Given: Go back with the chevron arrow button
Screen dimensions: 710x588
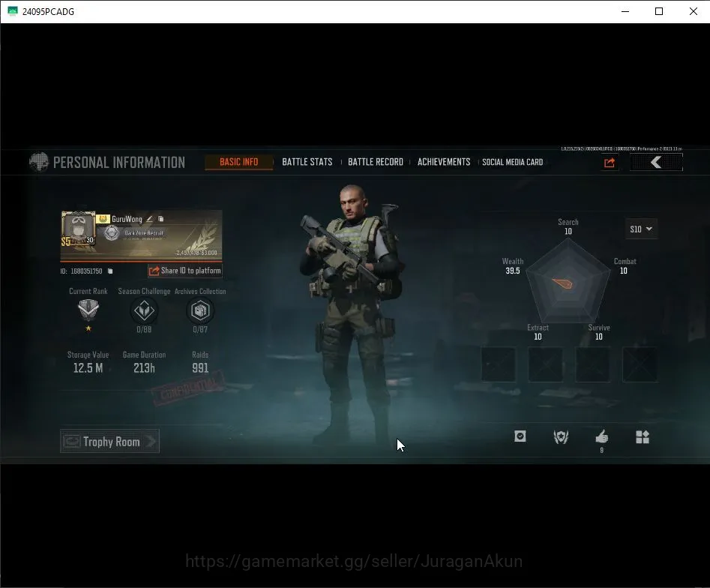Looking at the screenshot, I should (x=656, y=162).
